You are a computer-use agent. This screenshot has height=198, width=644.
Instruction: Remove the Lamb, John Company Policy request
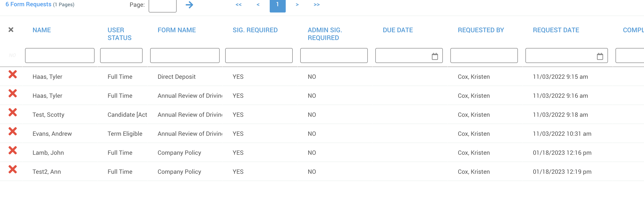click(13, 150)
